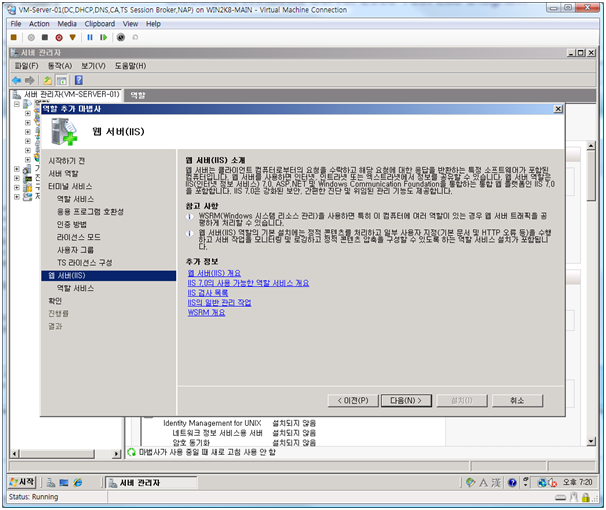
Task: Select the 터미널 서비스 wizard step
Action: pyautogui.click(x=70, y=186)
